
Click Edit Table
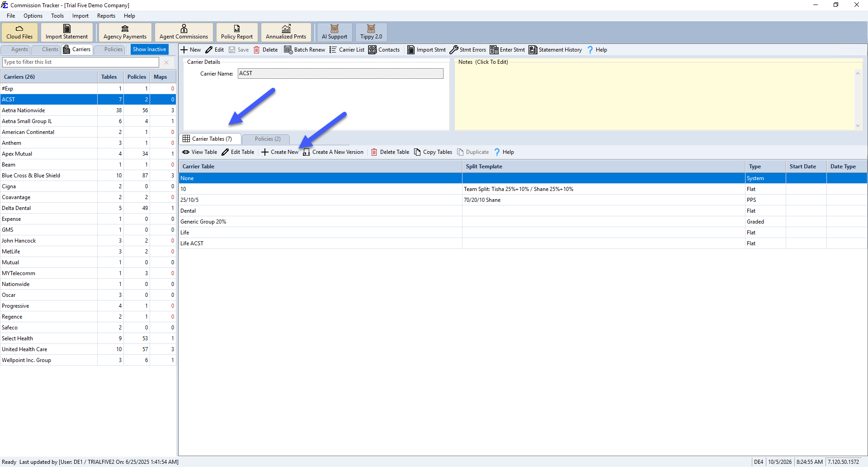[x=238, y=152]
